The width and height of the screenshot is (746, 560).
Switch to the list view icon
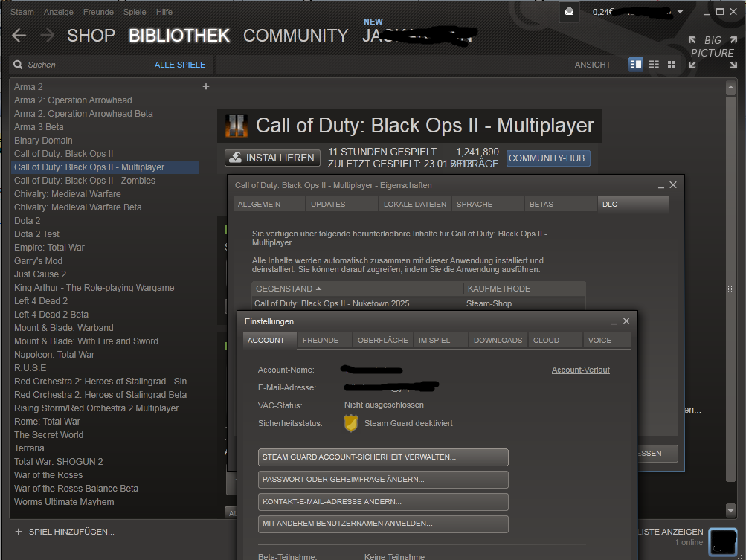654,64
